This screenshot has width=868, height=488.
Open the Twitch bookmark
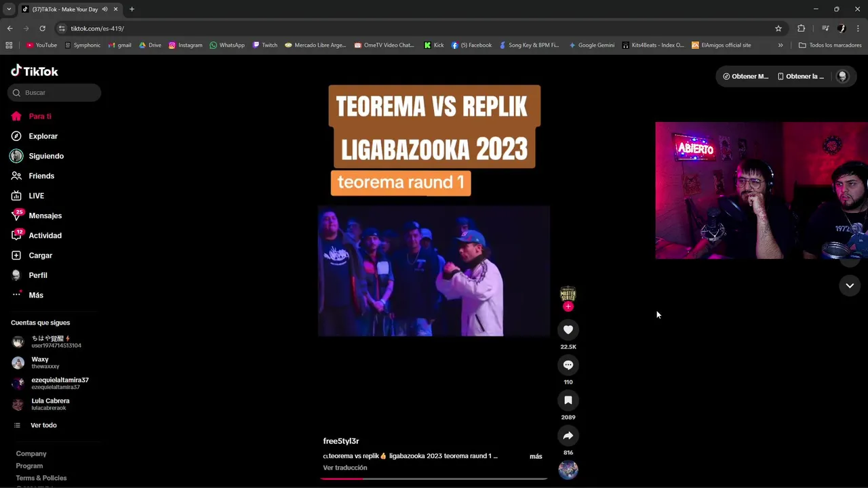(264, 45)
